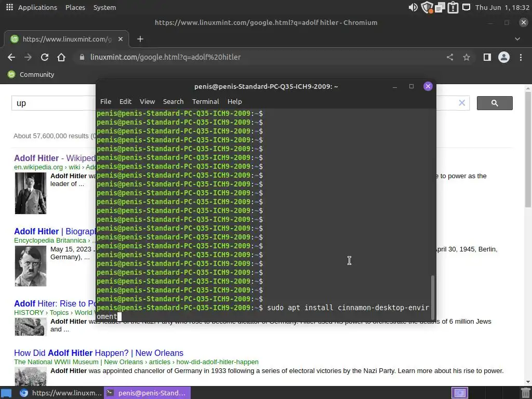The image size is (532, 399).
Task: Open a new Chromium tab
Action: tap(140, 39)
